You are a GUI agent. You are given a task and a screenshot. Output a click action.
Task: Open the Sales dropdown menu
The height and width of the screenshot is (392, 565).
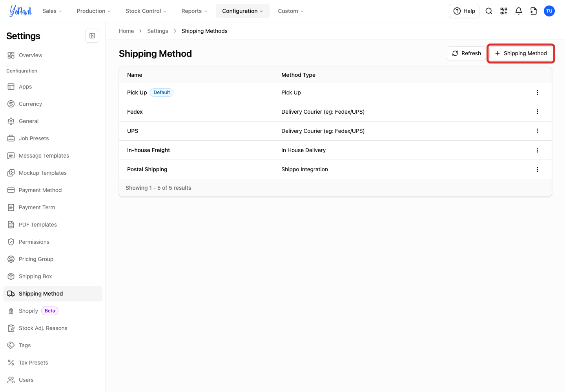[52, 11]
